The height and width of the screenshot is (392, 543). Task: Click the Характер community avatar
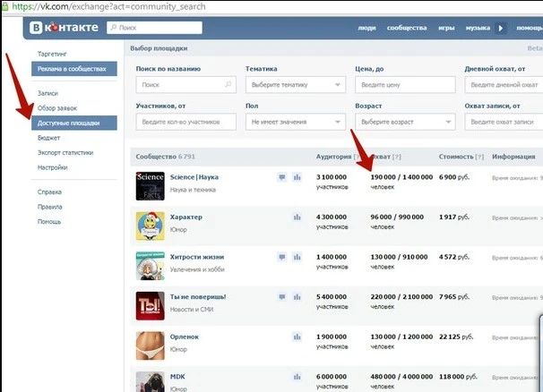[x=150, y=226]
